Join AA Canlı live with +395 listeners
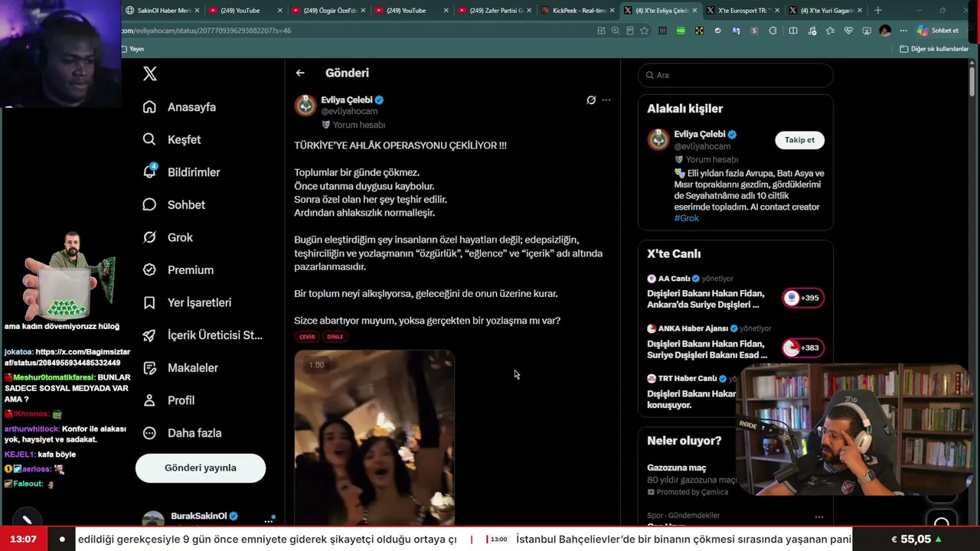 point(803,298)
